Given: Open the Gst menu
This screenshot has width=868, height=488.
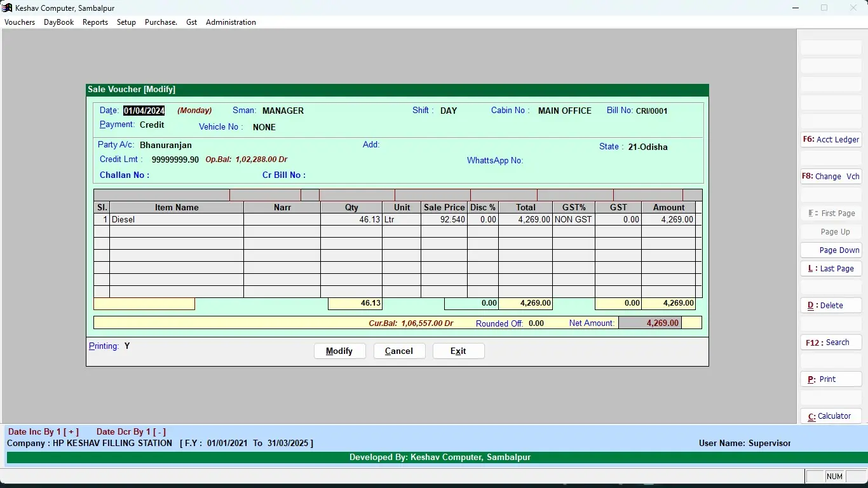Looking at the screenshot, I should pos(191,22).
